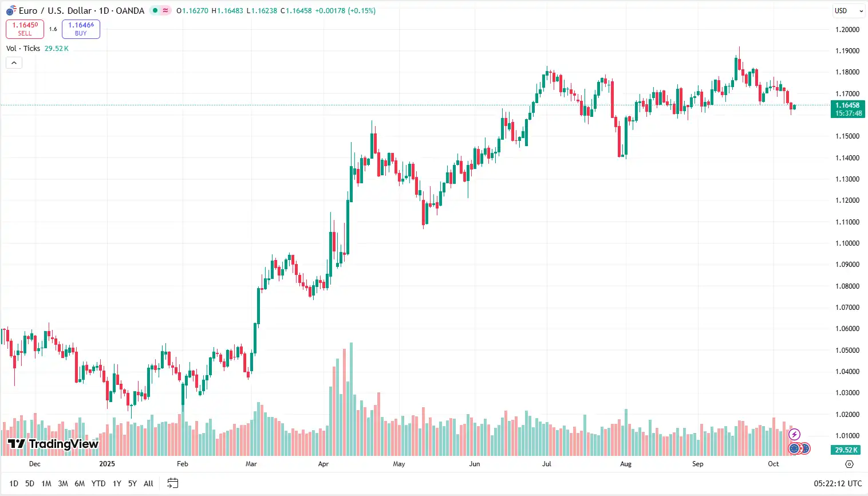Click the pink approximation sign indicator icon
The width and height of the screenshot is (868, 496).
pyautogui.click(x=166, y=10)
